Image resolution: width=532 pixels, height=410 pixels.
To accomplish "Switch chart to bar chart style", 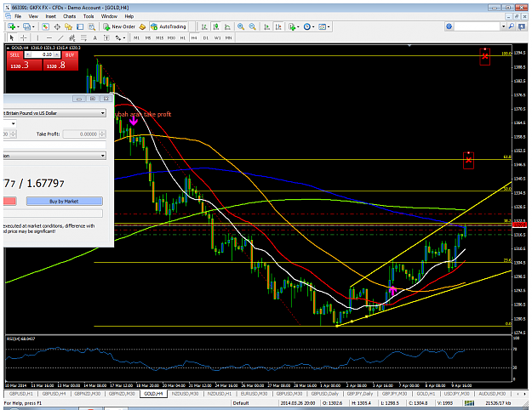I will point(204,26).
